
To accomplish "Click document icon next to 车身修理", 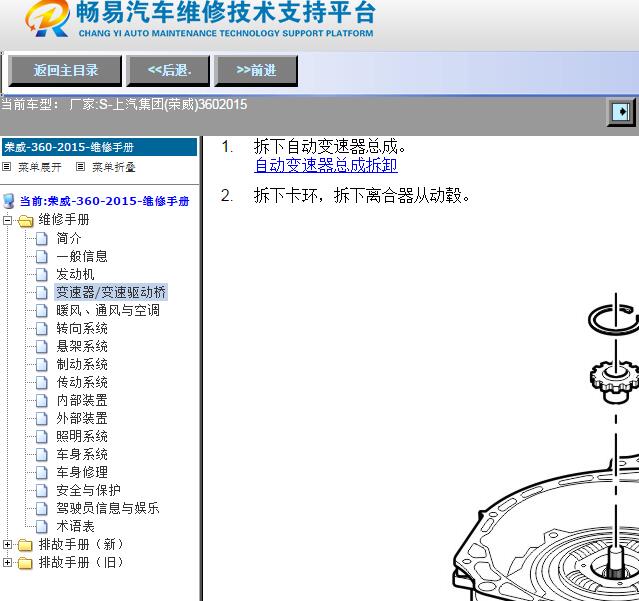I will [42, 473].
